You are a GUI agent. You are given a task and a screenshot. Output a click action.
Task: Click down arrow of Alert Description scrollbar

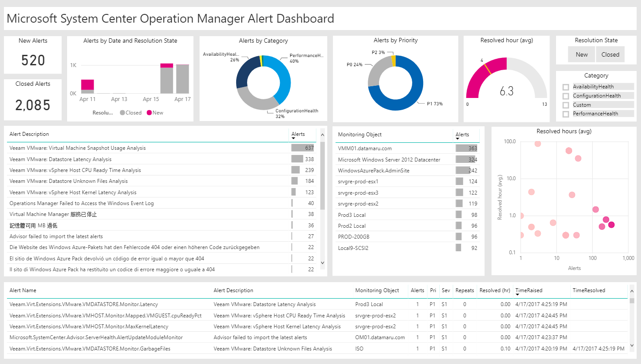322,263
